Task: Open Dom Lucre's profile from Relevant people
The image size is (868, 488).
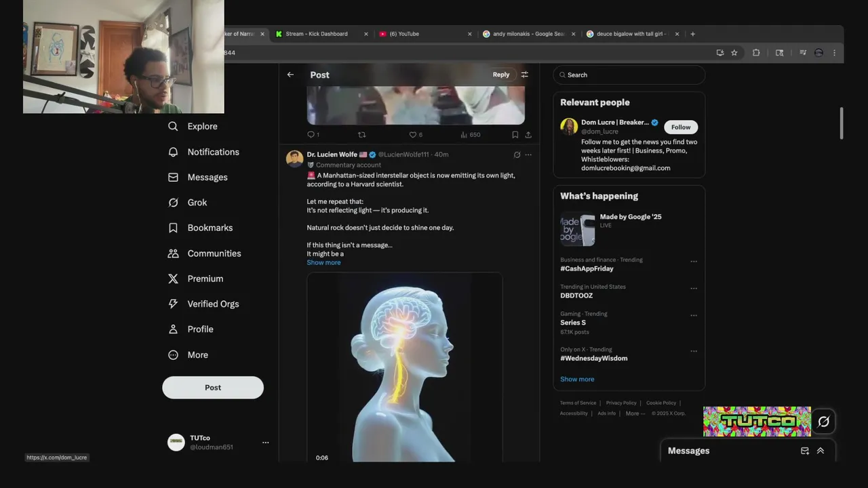Action: pos(615,123)
